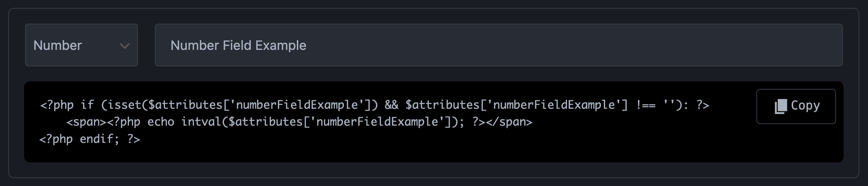Click the clipboard icon in the Copy button

click(781, 106)
